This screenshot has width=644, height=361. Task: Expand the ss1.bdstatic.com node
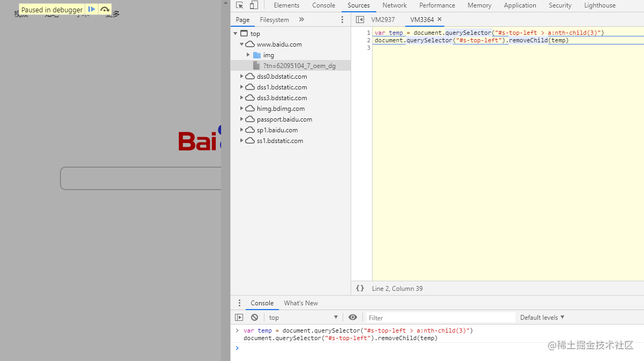241,141
